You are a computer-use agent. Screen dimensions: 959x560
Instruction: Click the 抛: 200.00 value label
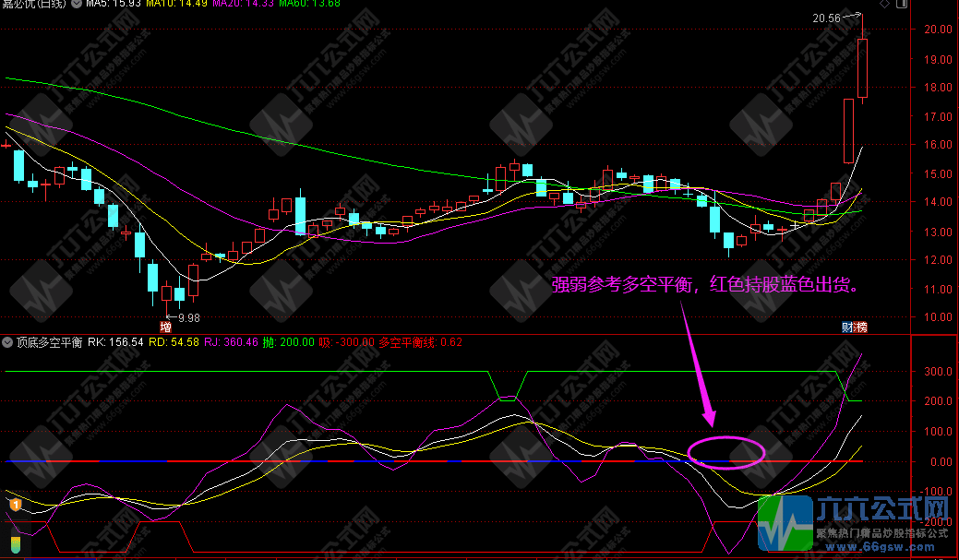(289, 342)
